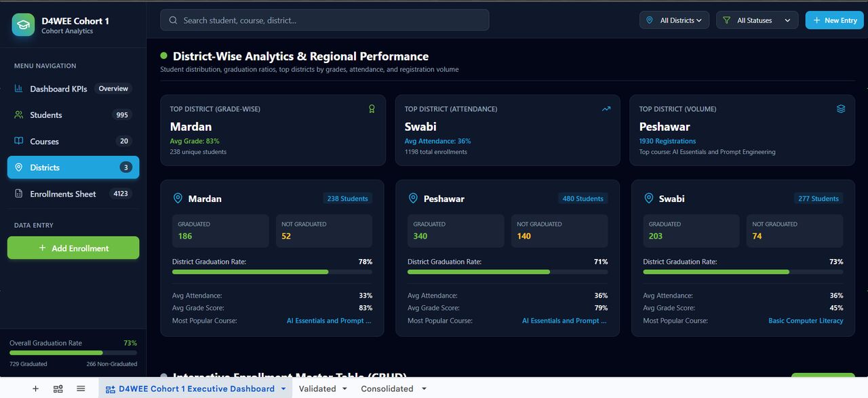The width and height of the screenshot is (868, 398).
Task: Click the "Avg Grade: 83%" text
Action: click(x=195, y=141)
